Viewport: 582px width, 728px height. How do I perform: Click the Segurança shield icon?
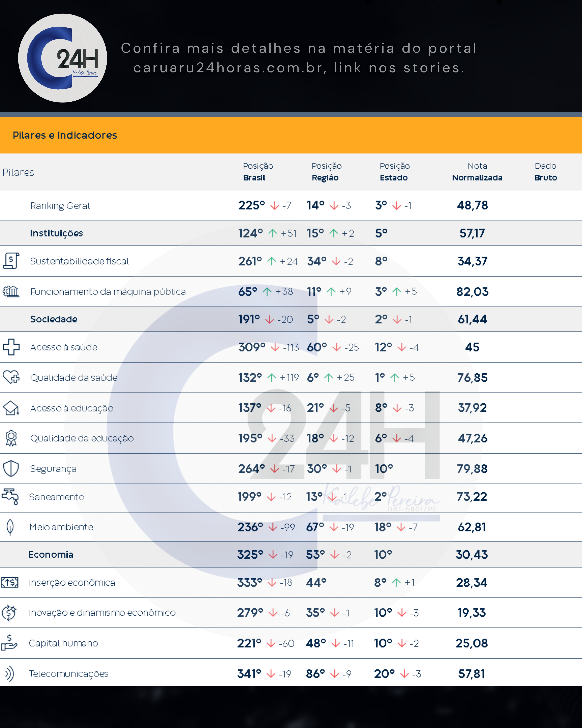[x=11, y=468]
